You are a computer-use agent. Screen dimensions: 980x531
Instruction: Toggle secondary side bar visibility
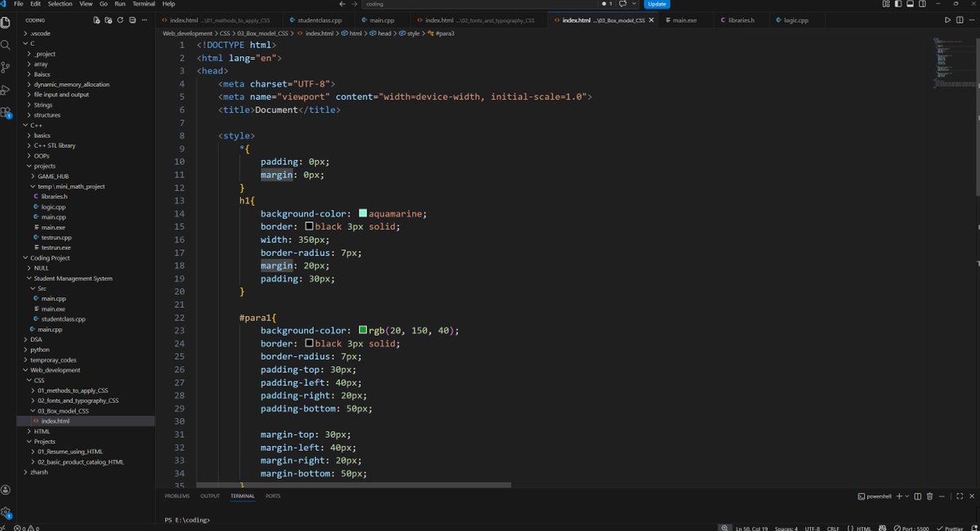[x=923, y=4]
